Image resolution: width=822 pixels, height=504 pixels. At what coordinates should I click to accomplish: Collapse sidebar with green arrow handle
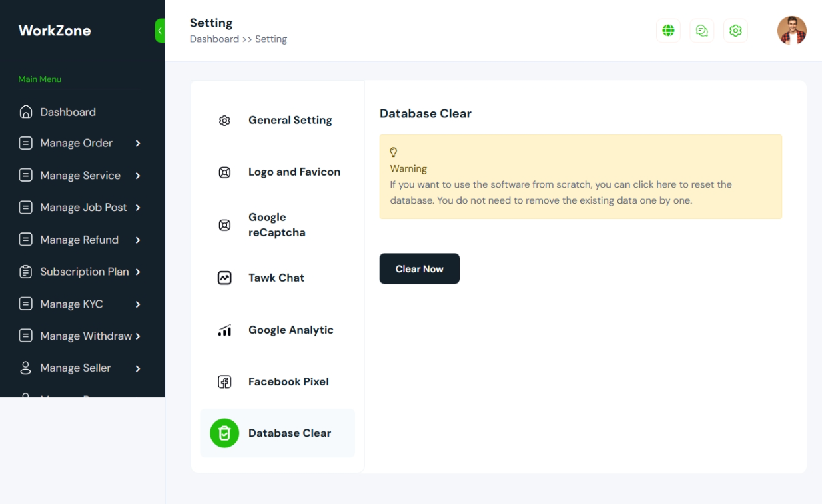tap(160, 31)
